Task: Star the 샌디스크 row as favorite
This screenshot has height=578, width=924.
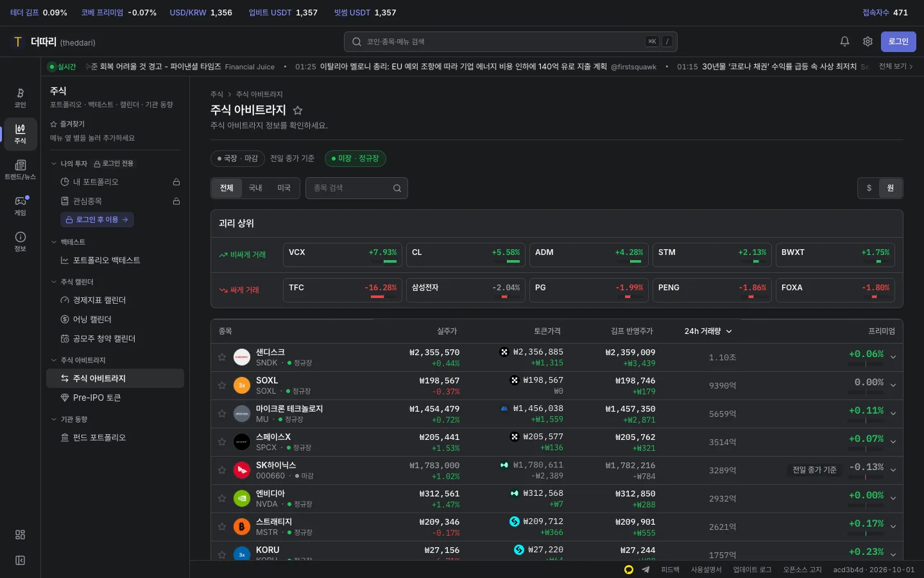Action: 222,357
